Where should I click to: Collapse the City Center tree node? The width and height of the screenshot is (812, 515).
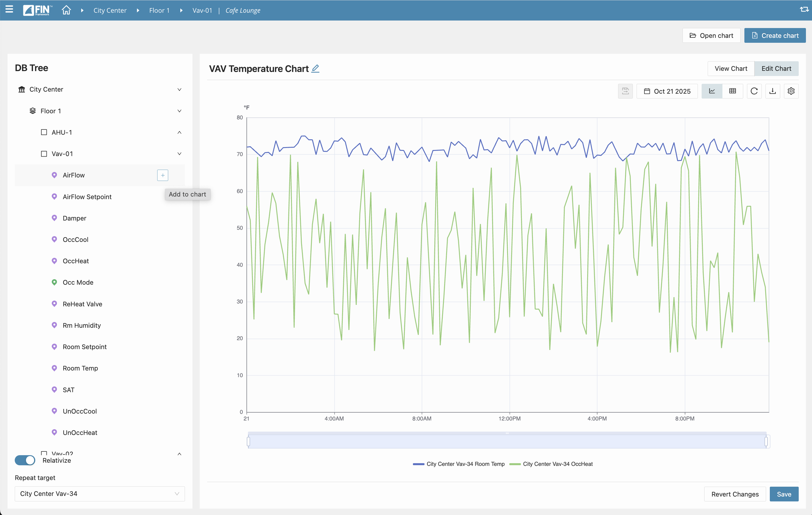tap(179, 89)
